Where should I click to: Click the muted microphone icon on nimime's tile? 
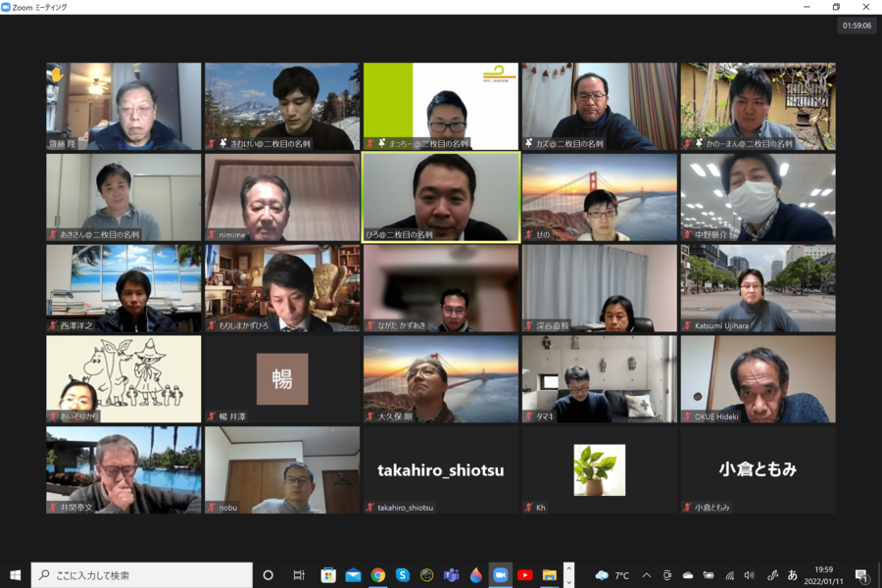click(x=211, y=235)
